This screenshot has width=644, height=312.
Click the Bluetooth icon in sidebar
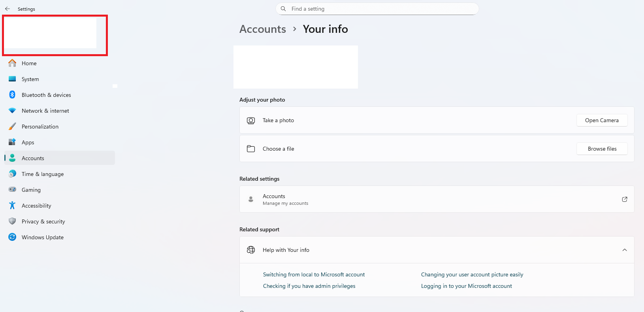12,95
